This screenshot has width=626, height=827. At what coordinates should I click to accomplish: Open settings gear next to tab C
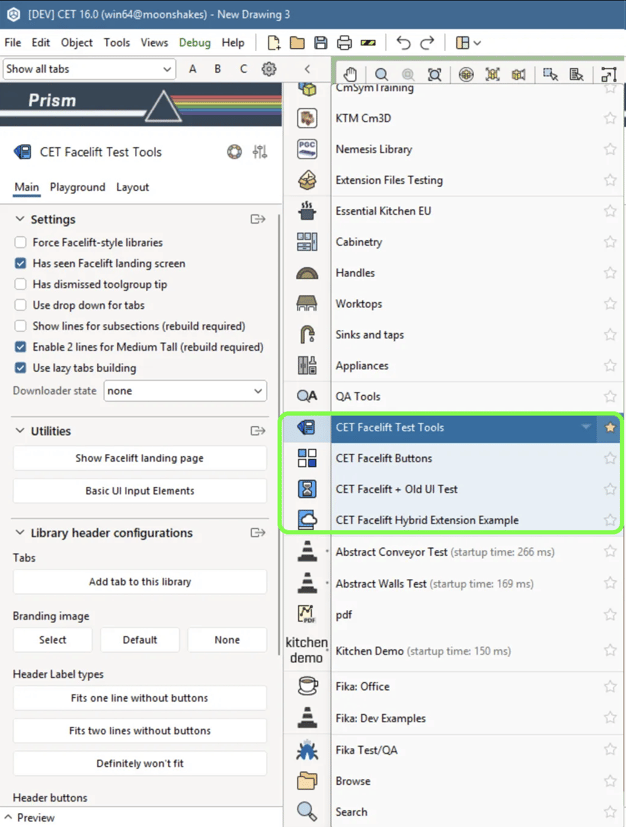[269, 69]
